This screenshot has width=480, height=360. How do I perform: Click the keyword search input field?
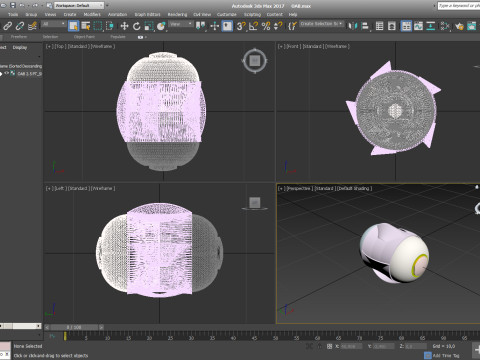459,6
